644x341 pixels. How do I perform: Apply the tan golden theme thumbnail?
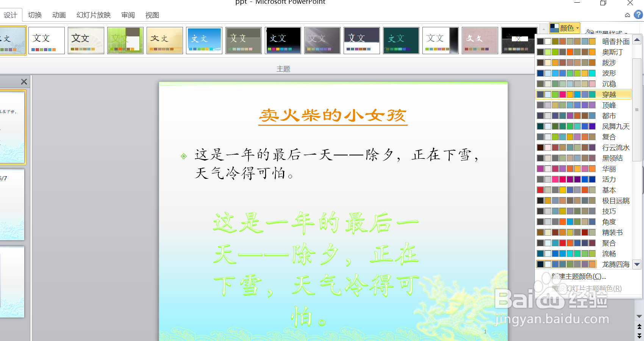(165, 41)
